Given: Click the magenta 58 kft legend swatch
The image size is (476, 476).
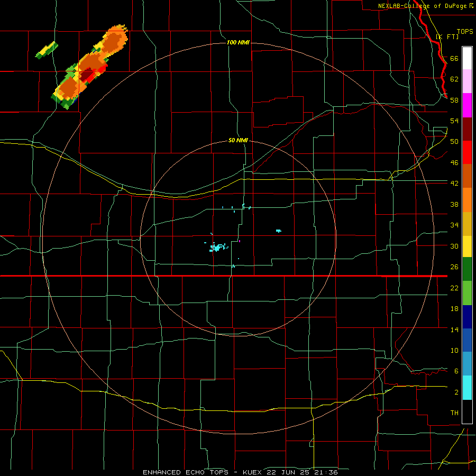Looking at the screenshot, I should [467, 105].
